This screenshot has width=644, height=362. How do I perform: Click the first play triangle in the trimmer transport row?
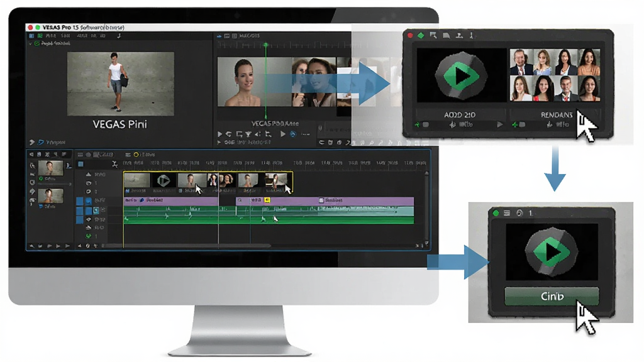coord(219,134)
